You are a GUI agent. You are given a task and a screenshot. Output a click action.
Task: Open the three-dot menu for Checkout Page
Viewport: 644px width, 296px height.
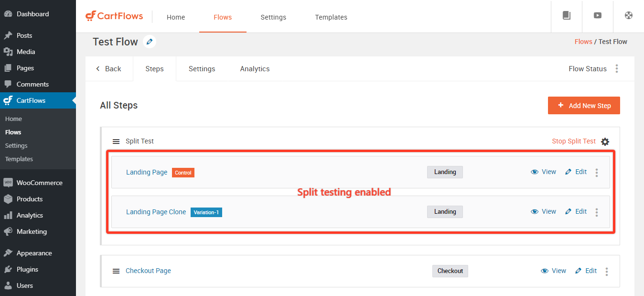(x=606, y=271)
